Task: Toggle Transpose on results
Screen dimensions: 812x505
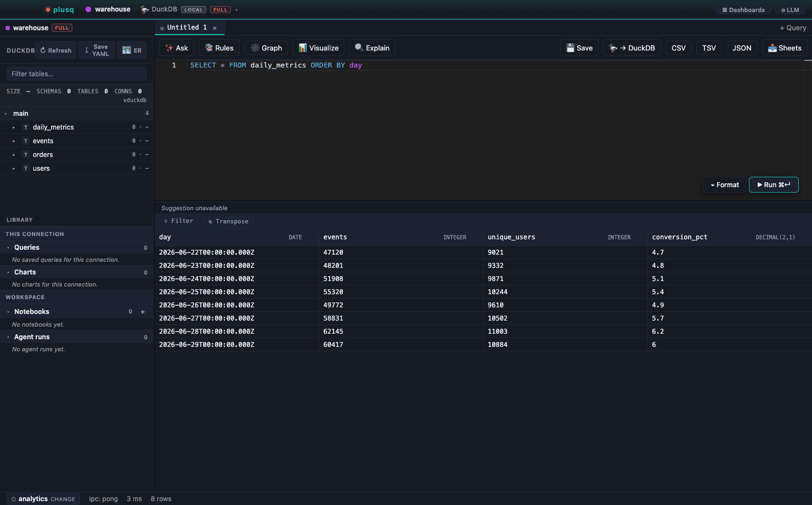Action: 228,221
